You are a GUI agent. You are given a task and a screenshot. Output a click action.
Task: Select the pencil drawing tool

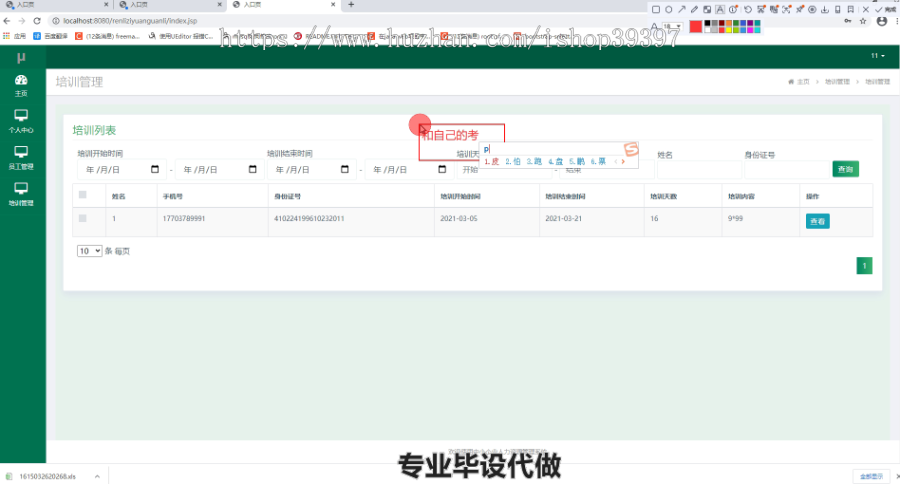click(695, 9)
